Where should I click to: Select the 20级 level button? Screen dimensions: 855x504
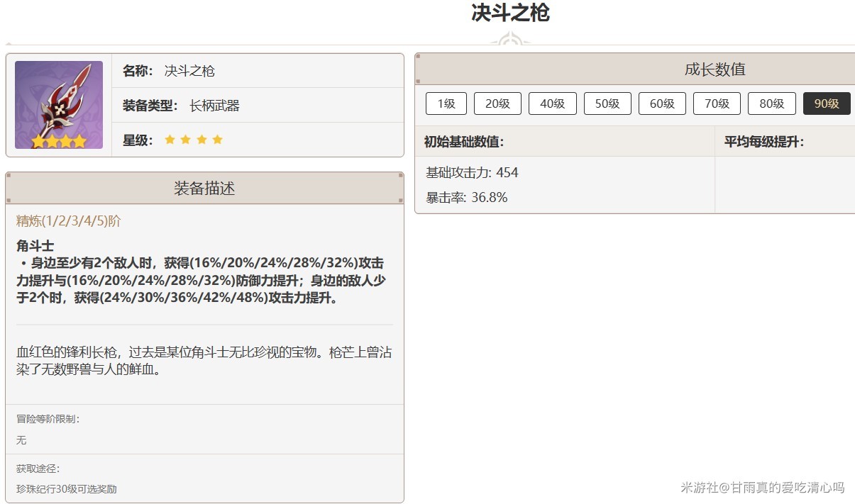pos(497,103)
